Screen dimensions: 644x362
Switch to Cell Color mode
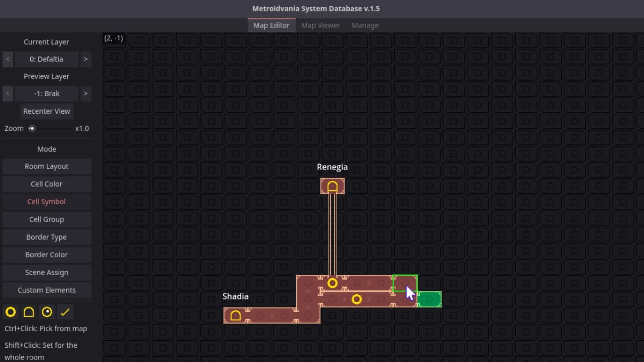click(46, 184)
